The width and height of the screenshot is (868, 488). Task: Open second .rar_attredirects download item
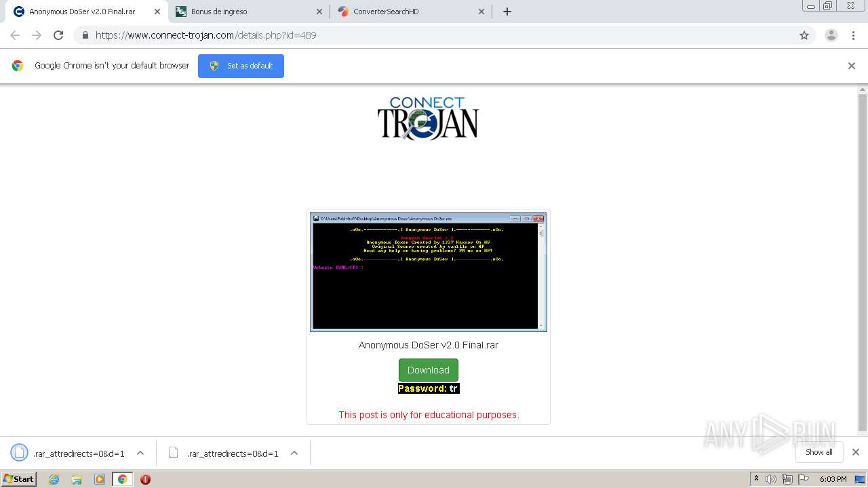tap(233, 453)
